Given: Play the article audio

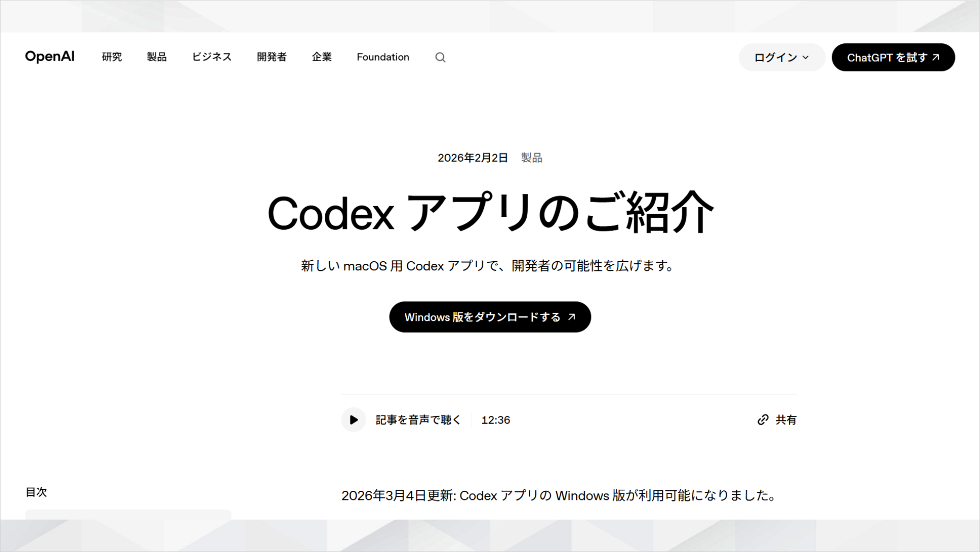Looking at the screenshot, I should click(x=353, y=420).
